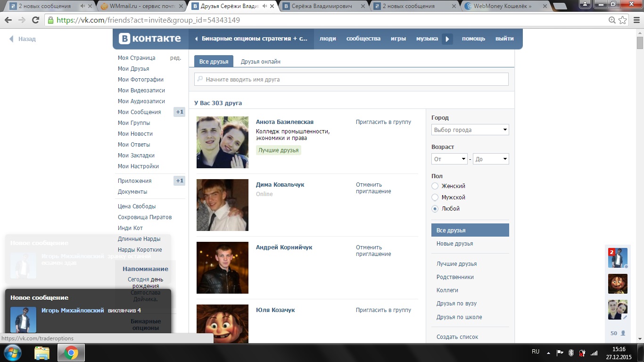The height and width of the screenshot is (362, 644).
Task: Open Андрей Корнийчук profile photo
Action: tap(223, 268)
